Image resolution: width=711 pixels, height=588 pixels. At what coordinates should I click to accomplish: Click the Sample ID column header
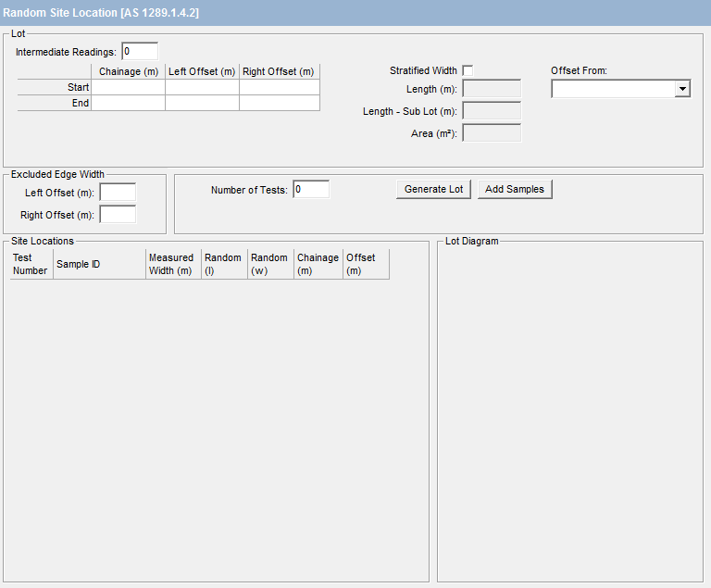coord(99,264)
